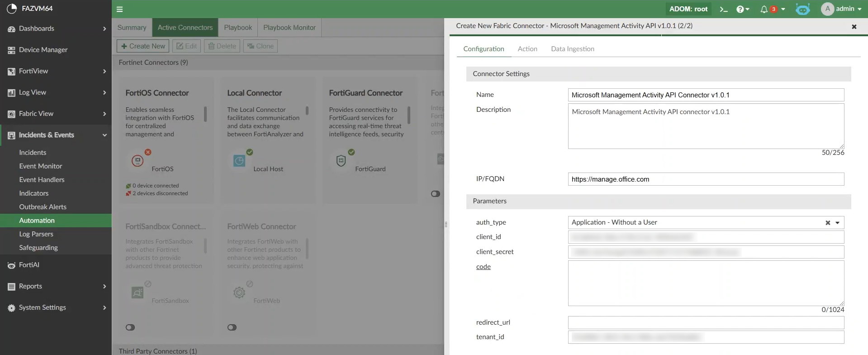This screenshot has width=868, height=355.
Task: Open the CLI console icon
Action: pos(723,9)
